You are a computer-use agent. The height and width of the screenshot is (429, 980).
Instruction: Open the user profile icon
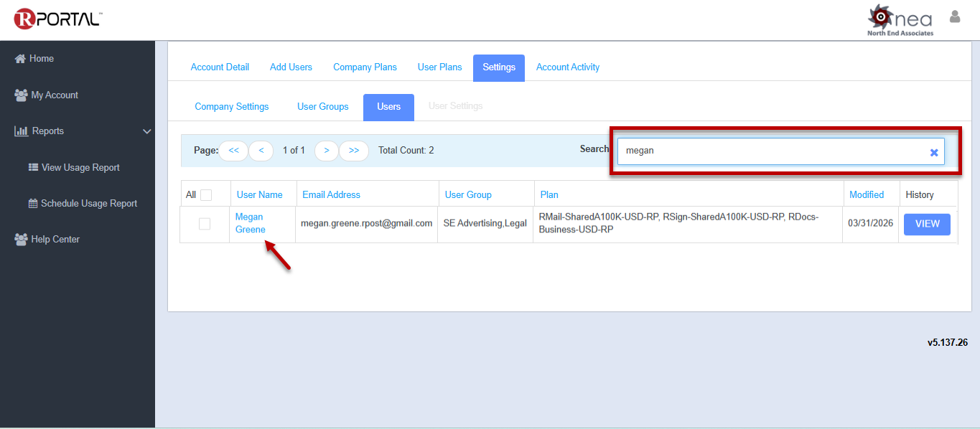click(x=955, y=16)
